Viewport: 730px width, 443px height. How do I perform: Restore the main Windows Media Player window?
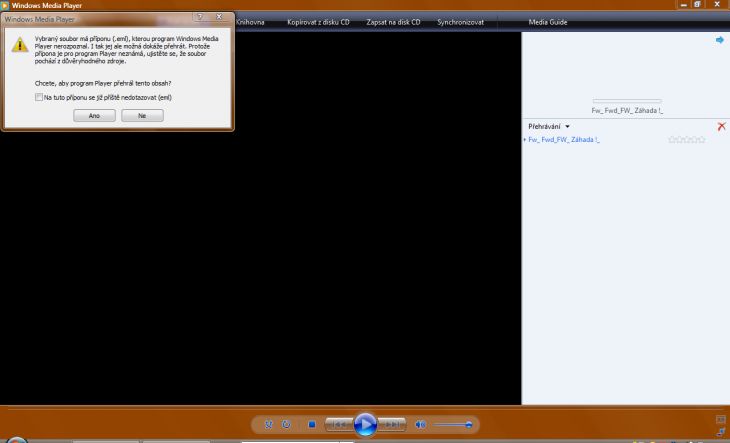(697, 5)
